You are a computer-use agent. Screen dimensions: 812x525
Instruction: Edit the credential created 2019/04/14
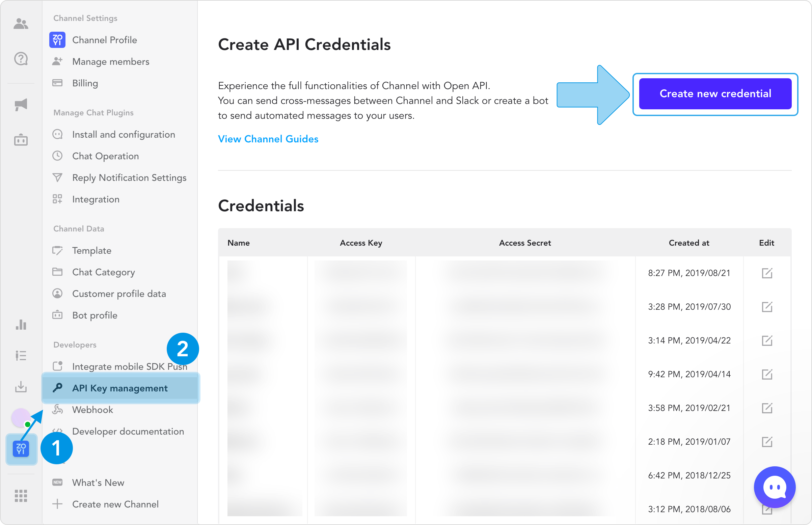[767, 374]
